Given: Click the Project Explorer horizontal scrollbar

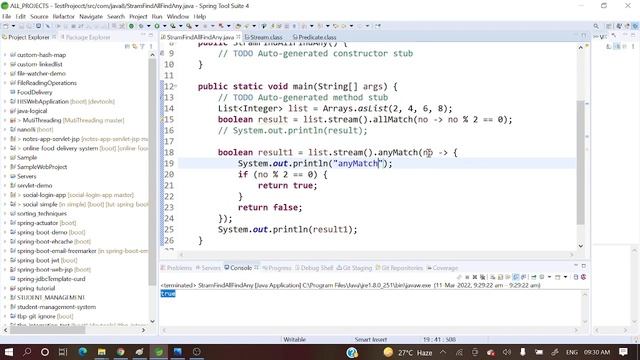Looking at the screenshot, I should pos(47,330).
